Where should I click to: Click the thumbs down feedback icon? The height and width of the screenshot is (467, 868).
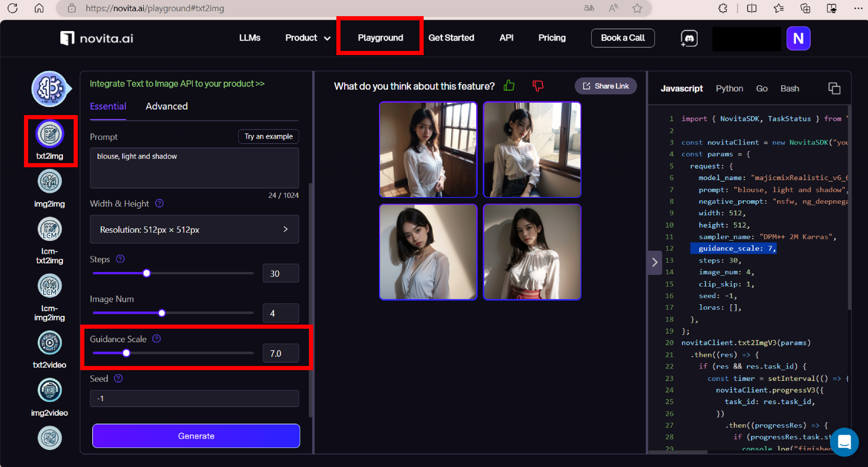(537, 86)
